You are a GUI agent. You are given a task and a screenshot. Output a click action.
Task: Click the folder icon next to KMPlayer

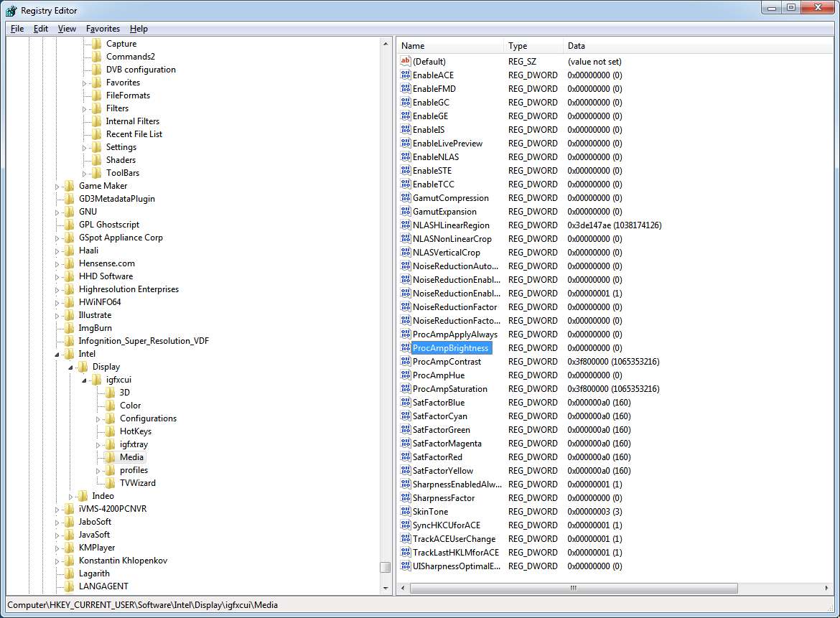pos(69,548)
